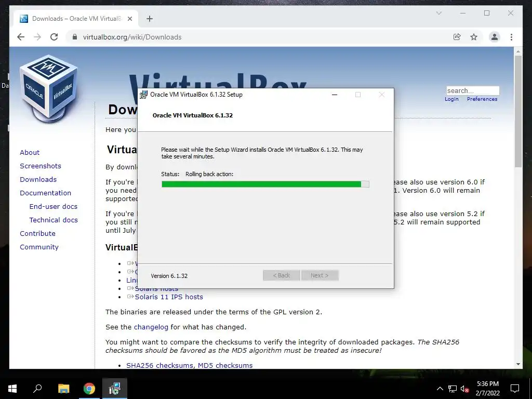Close the Downloads – Oracle VM VirtualBox tab
The height and width of the screenshot is (399, 532).
[x=129, y=19]
